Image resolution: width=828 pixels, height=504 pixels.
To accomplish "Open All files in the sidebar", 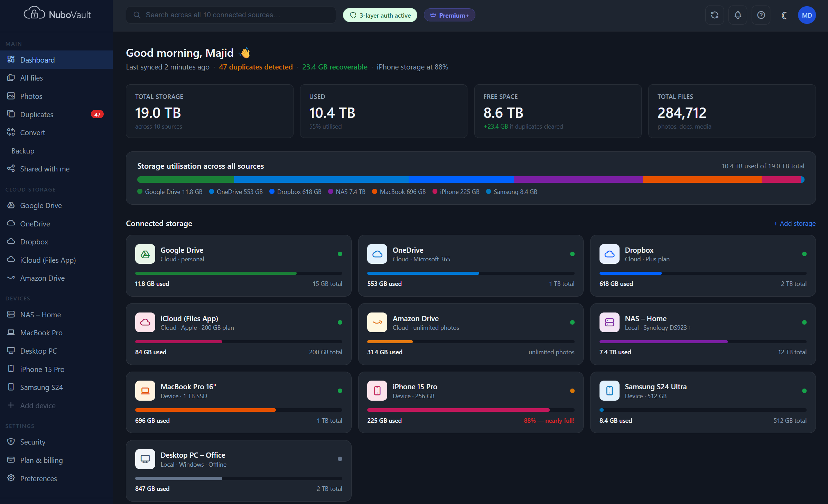I will tap(56, 78).
